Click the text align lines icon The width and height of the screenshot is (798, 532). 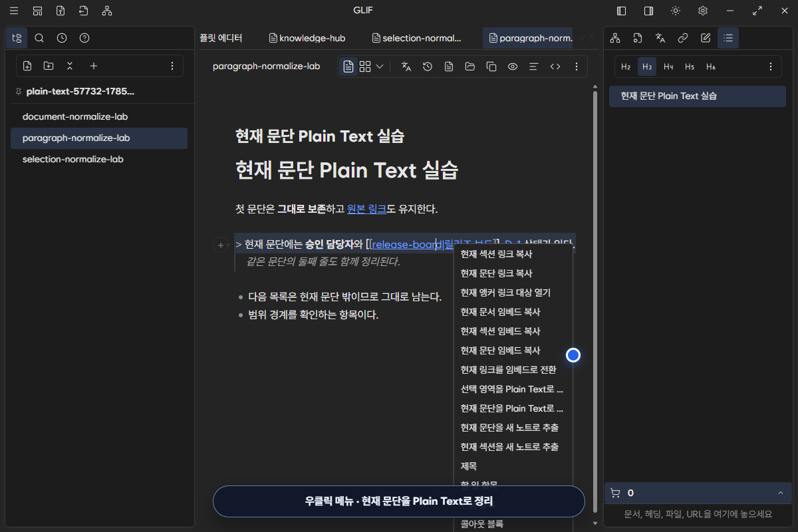(533, 66)
